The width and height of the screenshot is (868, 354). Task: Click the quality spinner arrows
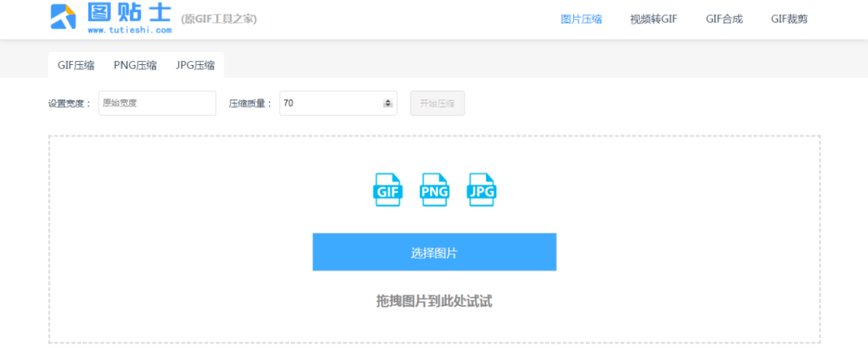[387, 103]
